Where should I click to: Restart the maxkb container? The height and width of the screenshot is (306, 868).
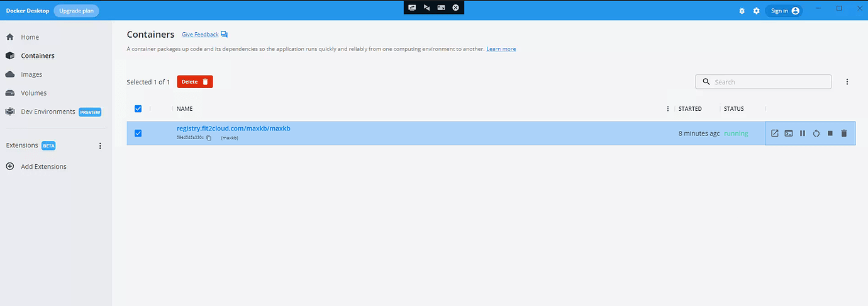click(x=816, y=133)
